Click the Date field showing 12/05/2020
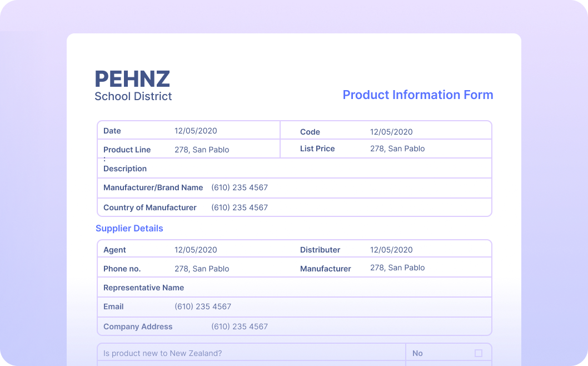Screen dimensions: 588x366 [196, 131]
